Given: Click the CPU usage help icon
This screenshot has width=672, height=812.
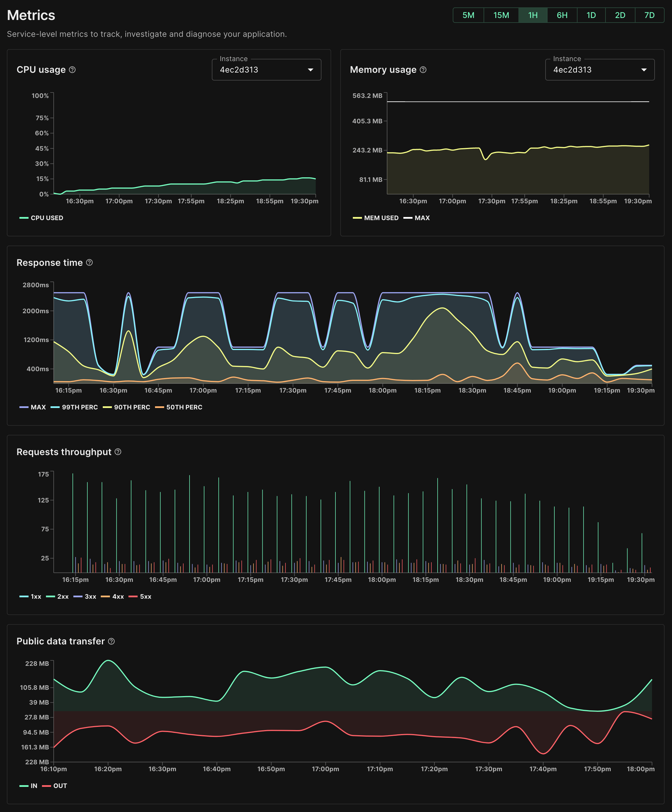Looking at the screenshot, I should coord(72,70).
